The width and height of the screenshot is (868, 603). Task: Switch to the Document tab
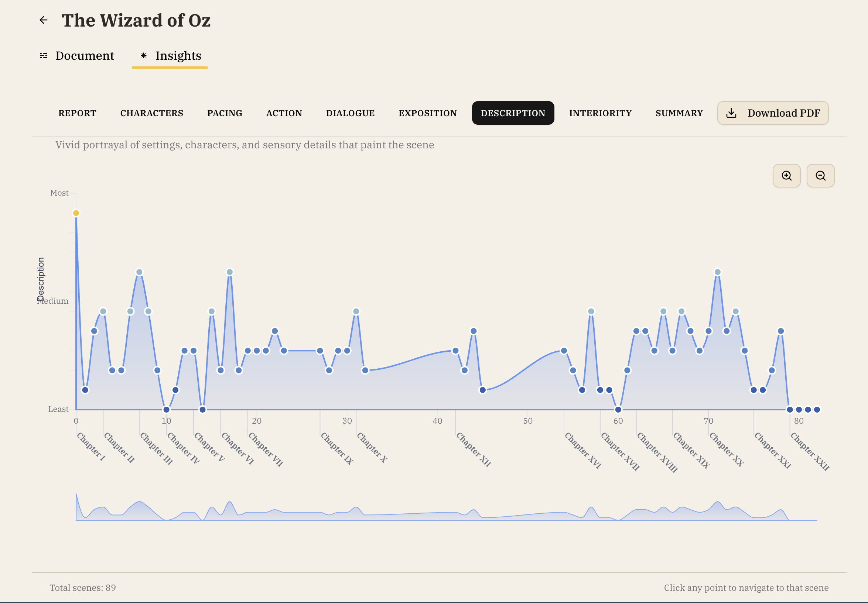tap(84, 55)
